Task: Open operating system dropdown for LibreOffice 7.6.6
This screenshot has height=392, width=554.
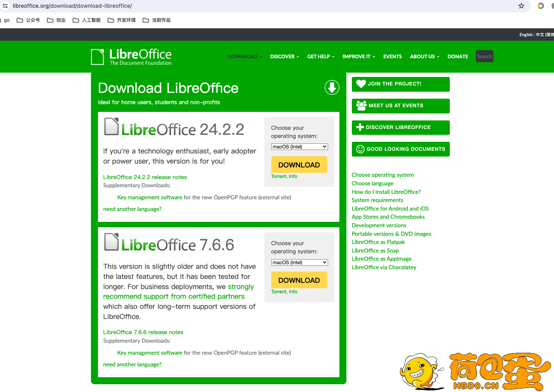Action: pos(299,262)
